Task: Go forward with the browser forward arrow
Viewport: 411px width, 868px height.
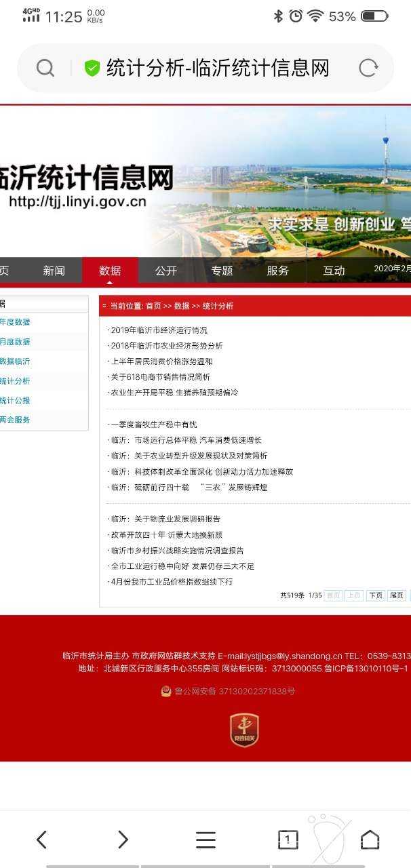Action: coord(123,840)
